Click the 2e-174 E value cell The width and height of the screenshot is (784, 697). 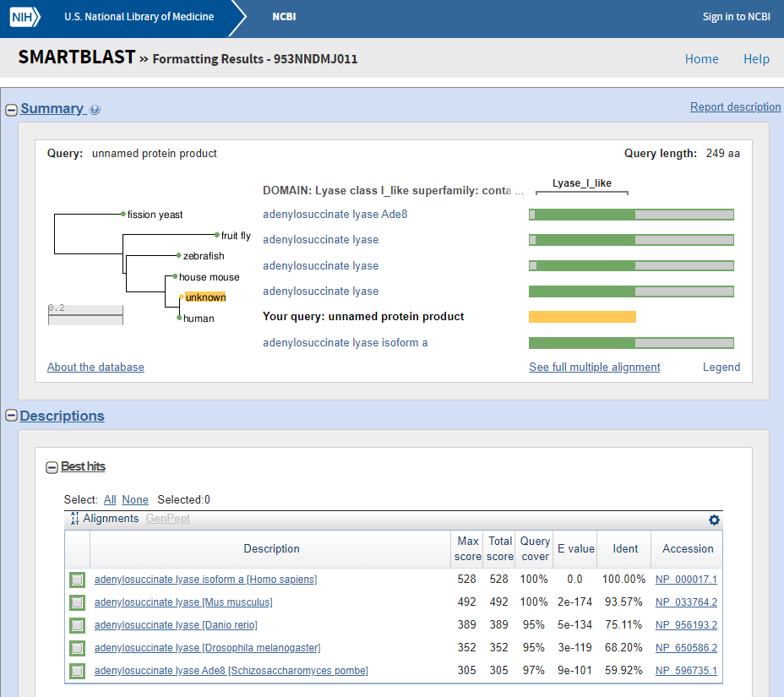[574, 602]
